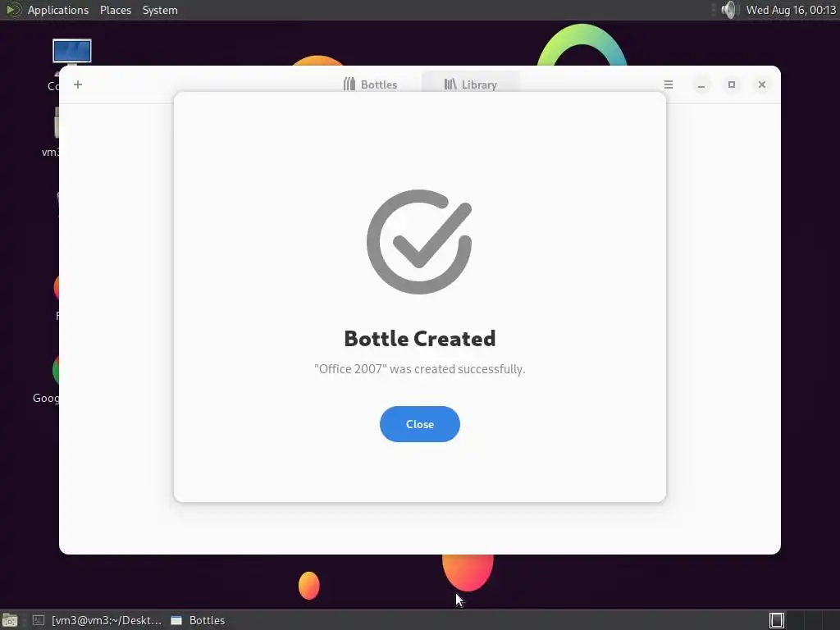Screen dimensions: 840x630
Task: Close the Bottle Created dialog
Action: click(419, 424)
